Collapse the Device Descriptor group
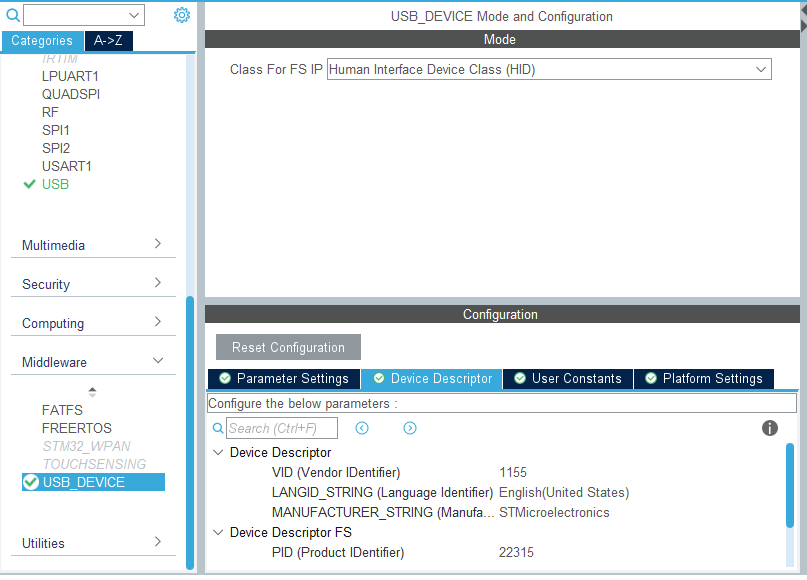Viewport: 807px width, 580px height. tap(218, 452)
